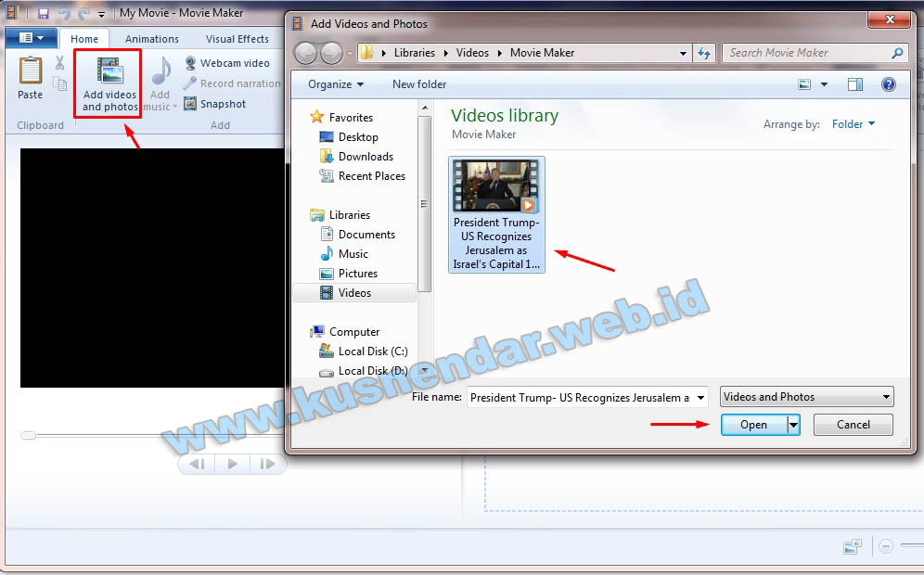Switch to the Home ribbon tab
The image size is (924, 575).
pos(84,39)
